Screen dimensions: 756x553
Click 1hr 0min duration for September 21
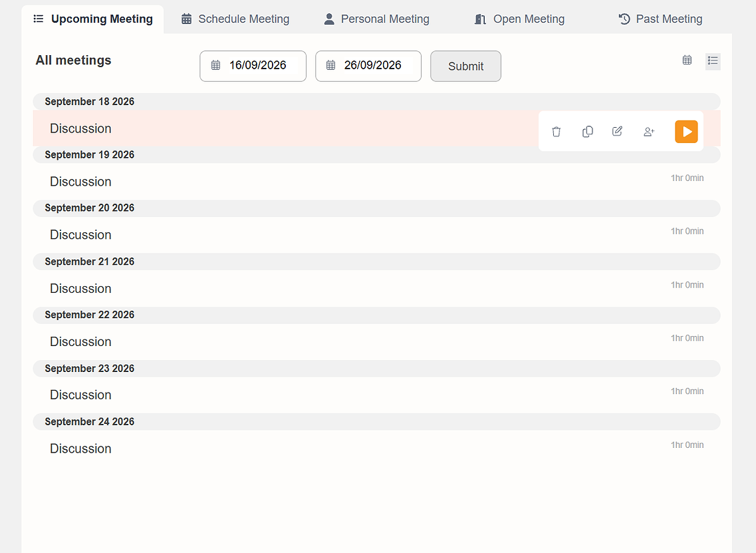tap(687, 285)
